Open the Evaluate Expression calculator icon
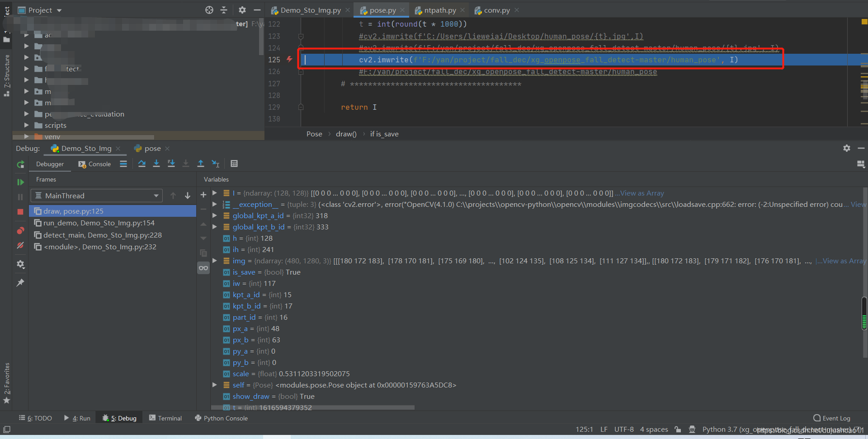Image resolution: width=868 pixels, height=439 pixels. click(234, 163)
